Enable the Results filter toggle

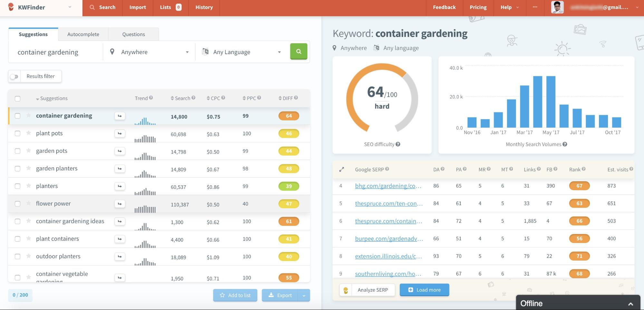pos(14,76)
